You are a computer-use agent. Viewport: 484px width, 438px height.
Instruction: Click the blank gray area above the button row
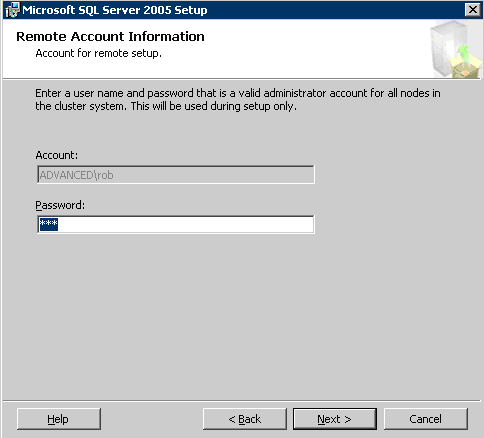click(242, 317)
